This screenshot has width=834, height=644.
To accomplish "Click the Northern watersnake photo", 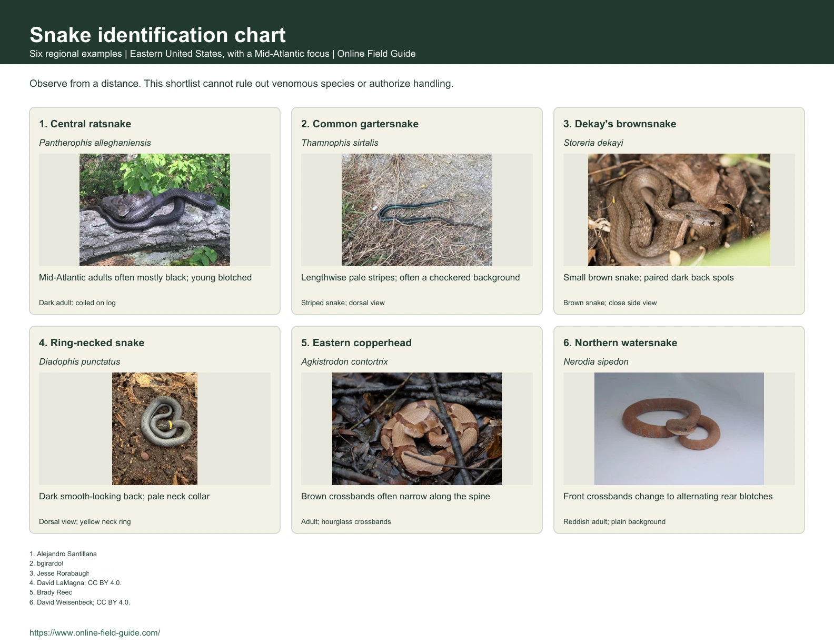I will coord(679,429).
